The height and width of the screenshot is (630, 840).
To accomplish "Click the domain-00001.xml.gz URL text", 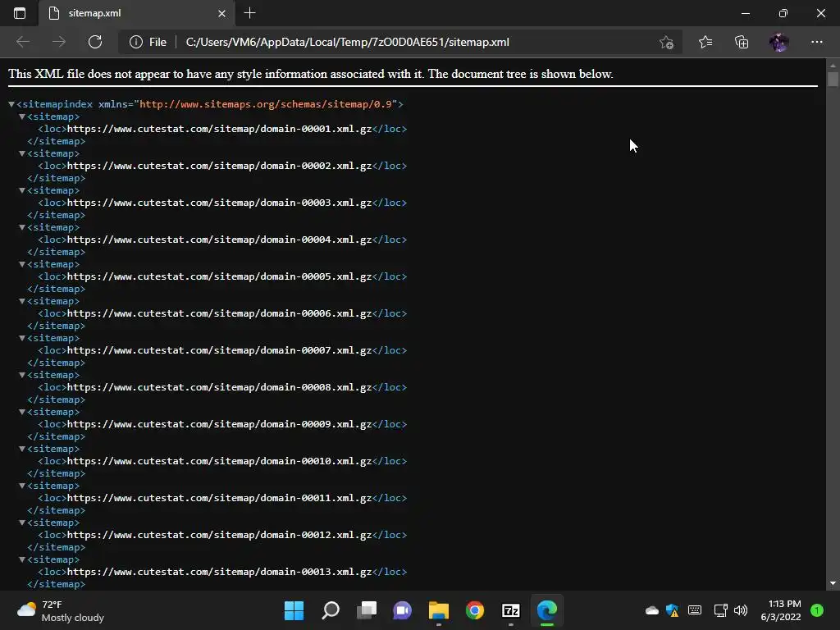I will point(219,129).
